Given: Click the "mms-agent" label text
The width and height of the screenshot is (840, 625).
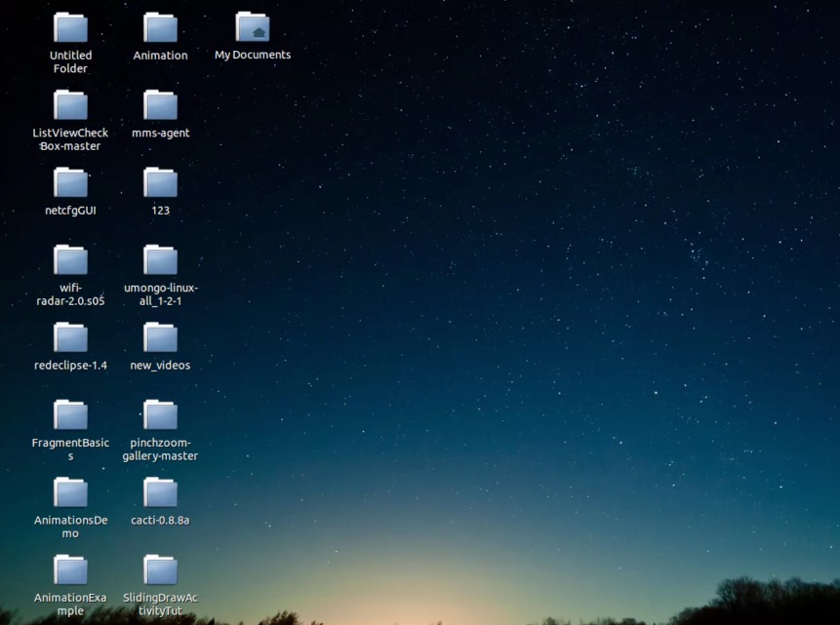Looking at the screenshot, I should click(x=160, y=133).
